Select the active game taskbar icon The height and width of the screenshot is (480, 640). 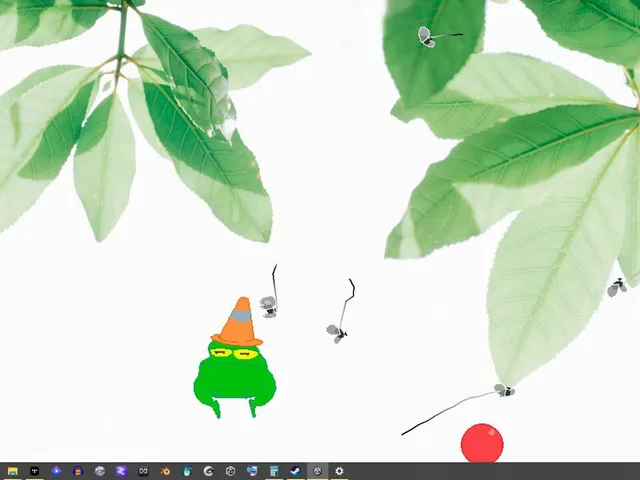tap(318, 471)
